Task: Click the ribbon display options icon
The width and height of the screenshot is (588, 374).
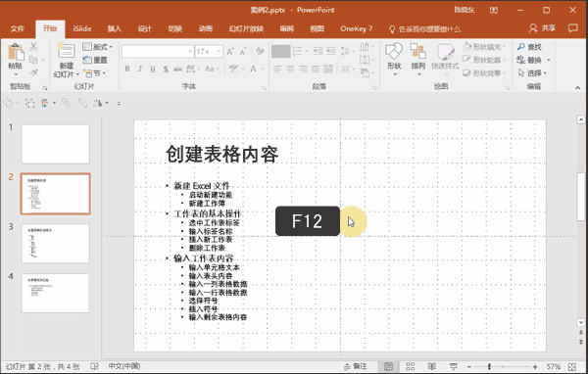Action: point(494,10)
